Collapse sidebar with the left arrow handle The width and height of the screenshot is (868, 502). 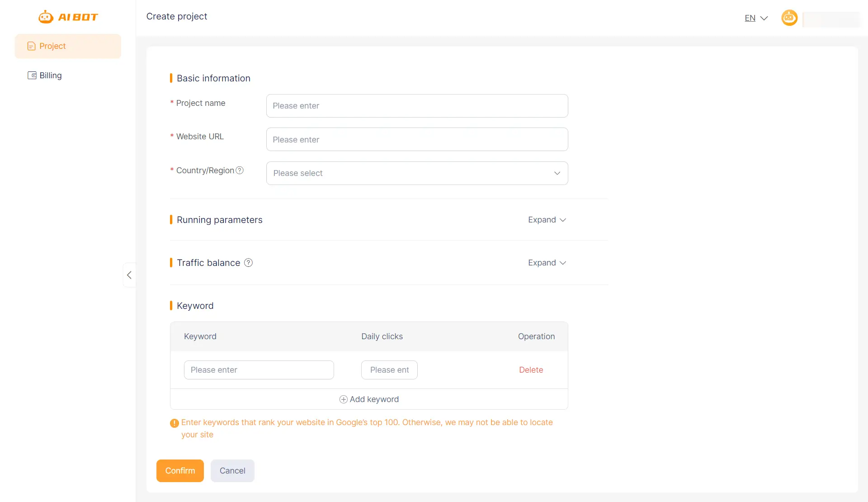(x=129, y=275)
